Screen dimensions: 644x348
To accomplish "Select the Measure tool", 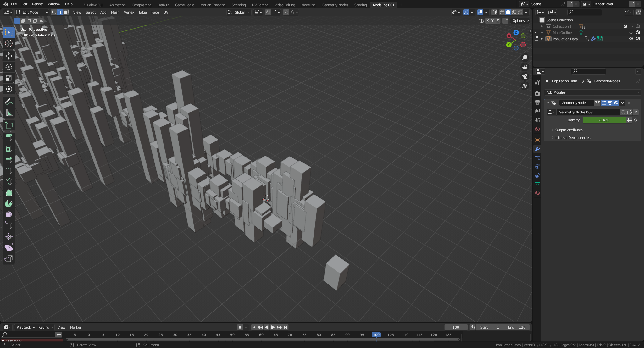I will (9, 113).
